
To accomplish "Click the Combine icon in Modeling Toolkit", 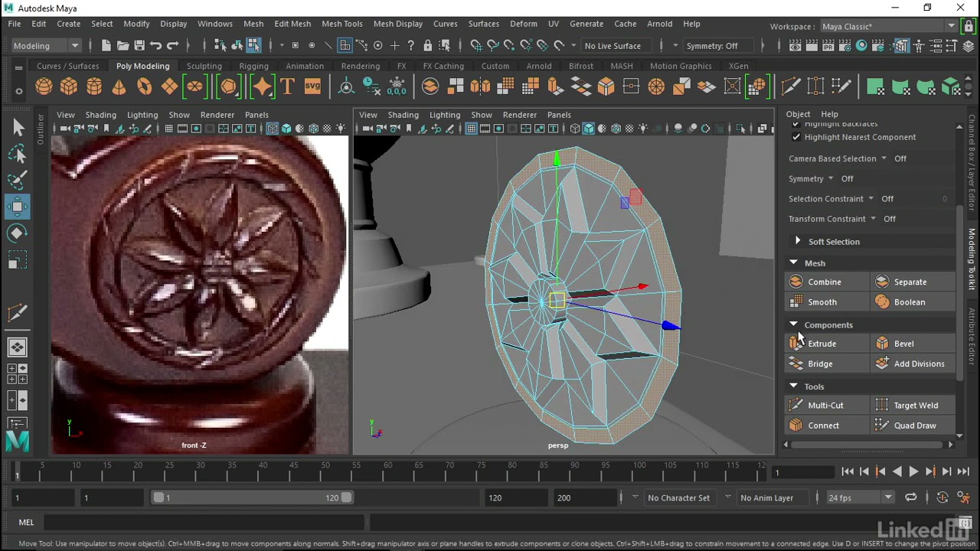I will [796, 282].
